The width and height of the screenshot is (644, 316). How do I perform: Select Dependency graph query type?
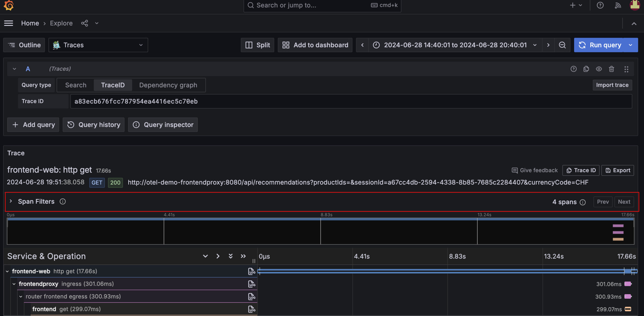[x=168, y=85]
